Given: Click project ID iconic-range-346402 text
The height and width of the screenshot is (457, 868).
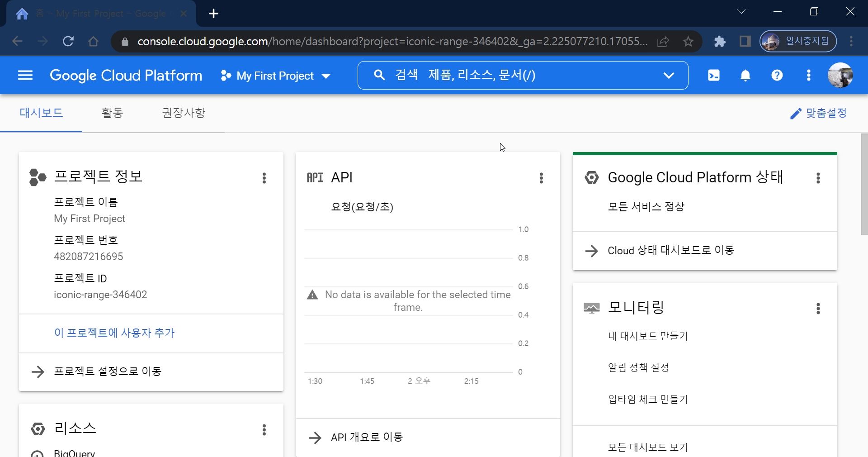Looking at the screenshot, I should (x=100, y=295).
